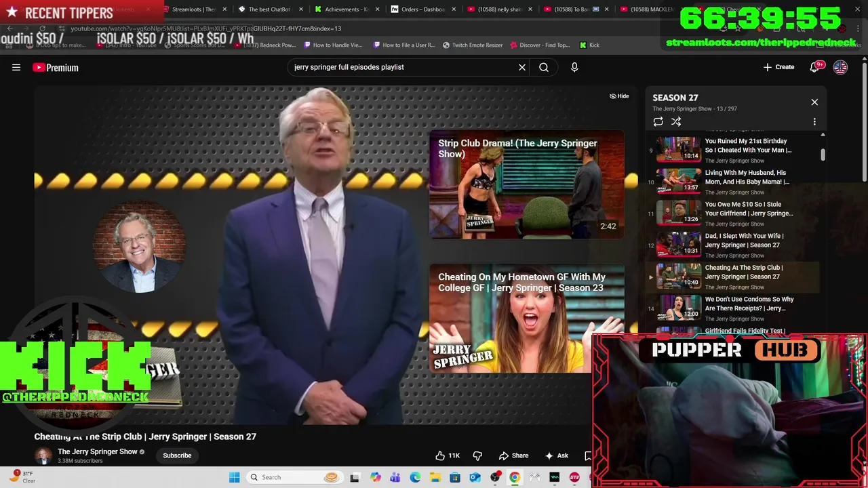The height and width of the screenshot is (488, 868).
Task: Switch to Google Chrome taskbar icon
Action: pyautogui.click(x=515, y=477)
